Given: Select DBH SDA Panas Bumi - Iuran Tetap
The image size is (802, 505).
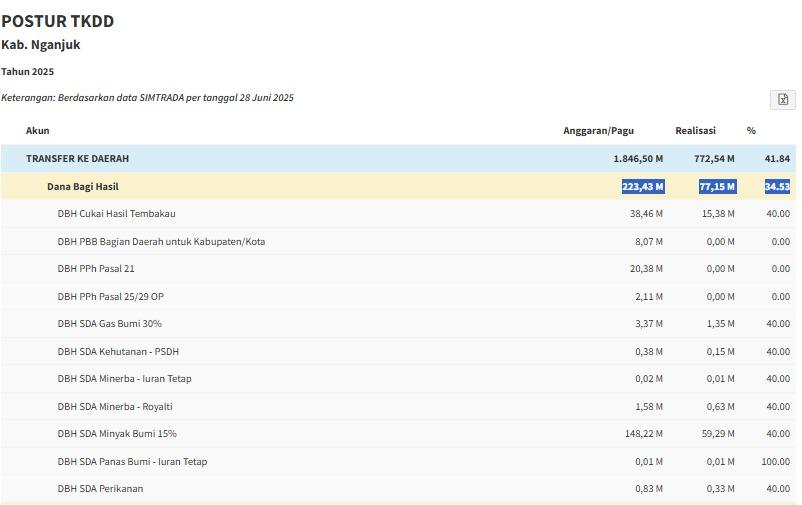Looking at the screenshot, I should [x=132, y=462].
